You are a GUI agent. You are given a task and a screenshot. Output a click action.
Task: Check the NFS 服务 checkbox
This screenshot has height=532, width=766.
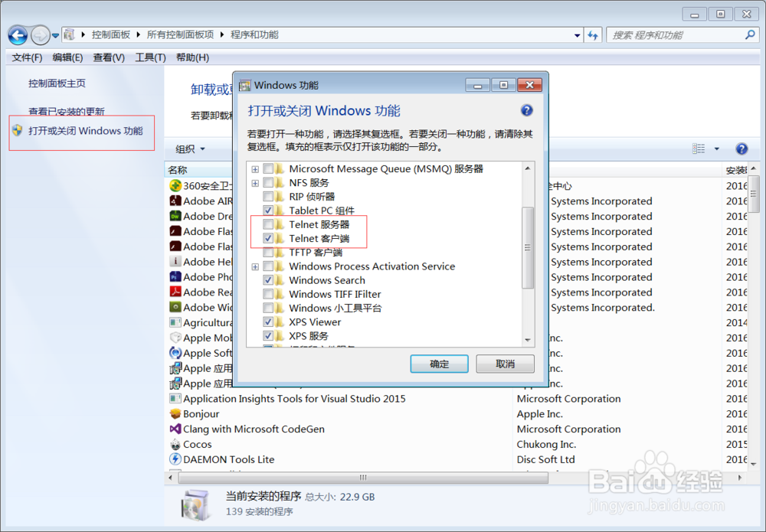pyautogui.click(x=267, y=182)
